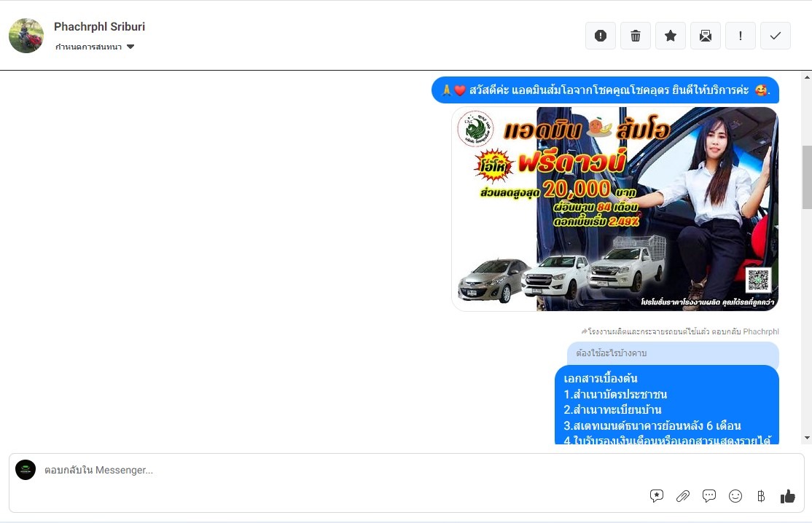812x523 pixels.
Task: Click the vertical scrollbar thumb
Action: click(807, 178)
